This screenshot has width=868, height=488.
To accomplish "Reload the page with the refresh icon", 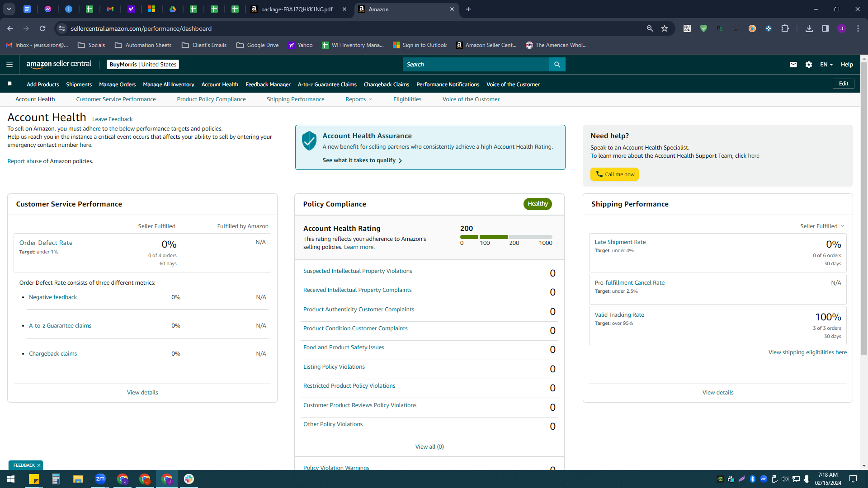I will [42, 28].
